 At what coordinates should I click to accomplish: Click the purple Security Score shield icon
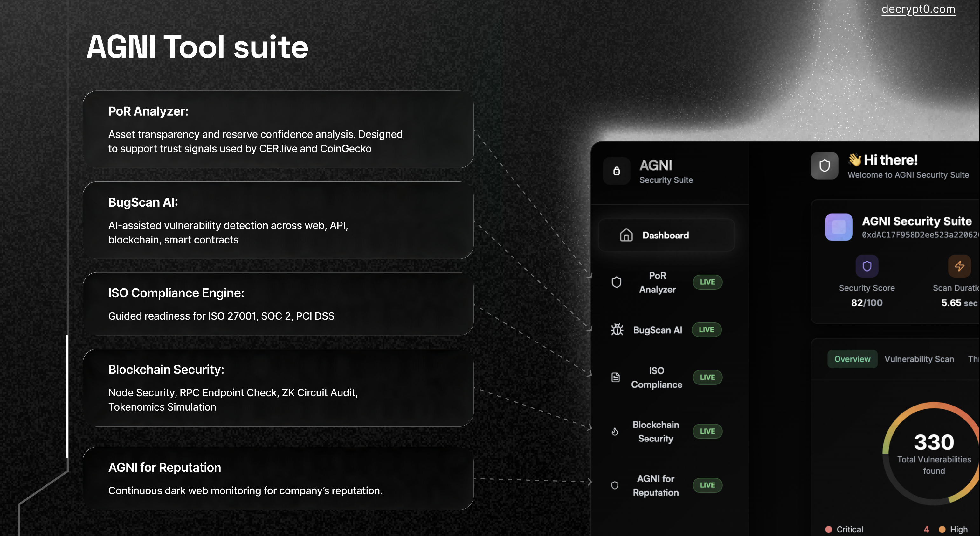click(866, 266)
